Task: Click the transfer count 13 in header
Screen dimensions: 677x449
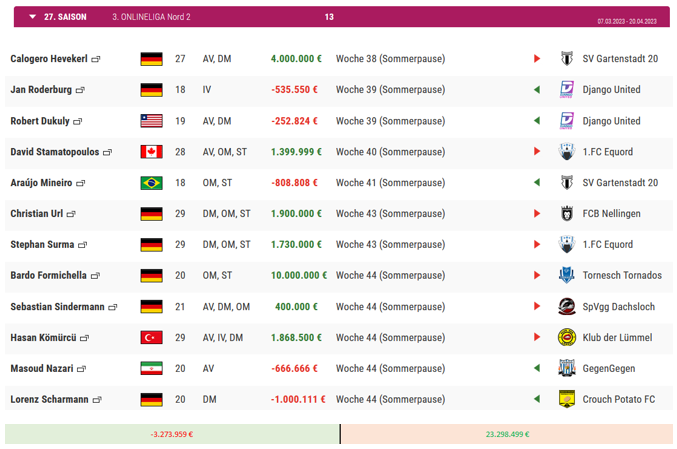Action: 329,17
